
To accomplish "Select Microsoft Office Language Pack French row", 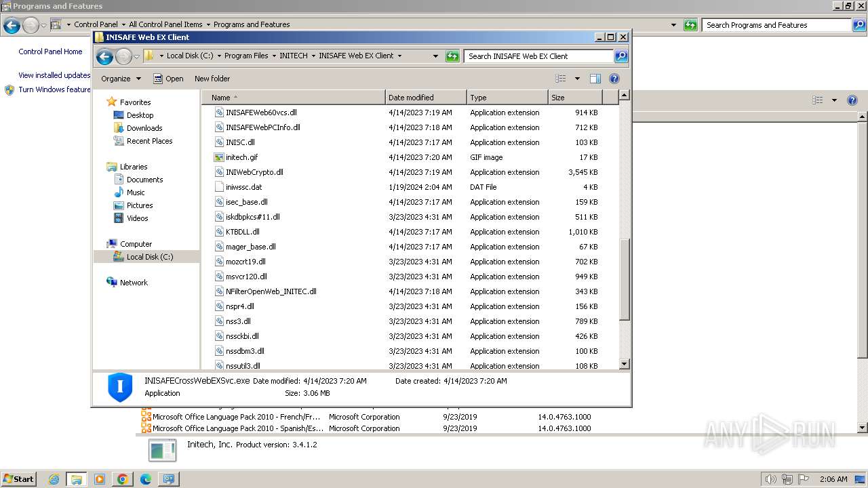I will coord(366,417).
